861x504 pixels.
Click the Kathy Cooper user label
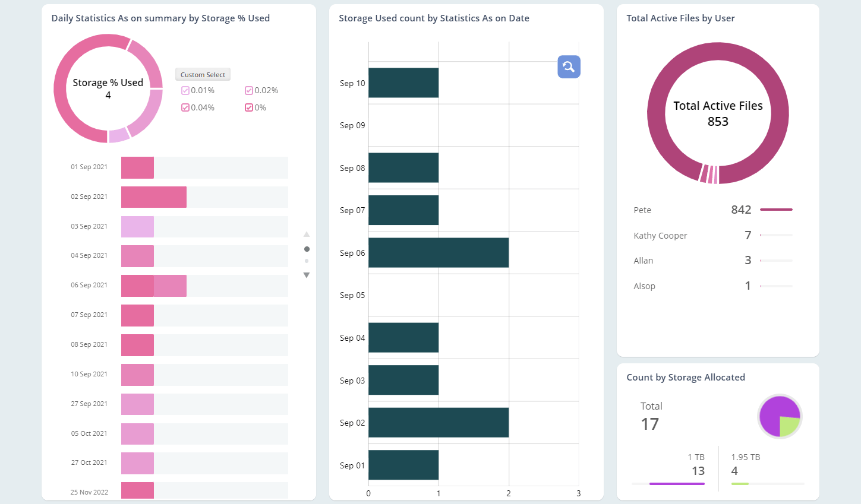(660, 236)
